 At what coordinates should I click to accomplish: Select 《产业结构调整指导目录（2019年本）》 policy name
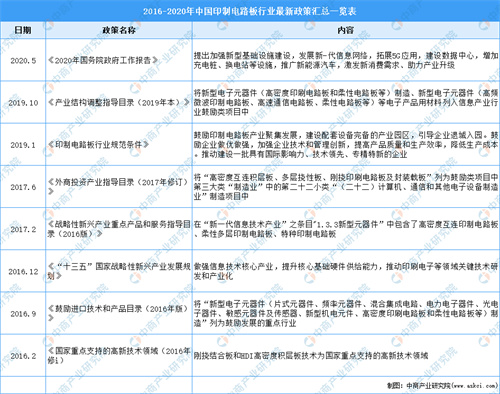119,102
